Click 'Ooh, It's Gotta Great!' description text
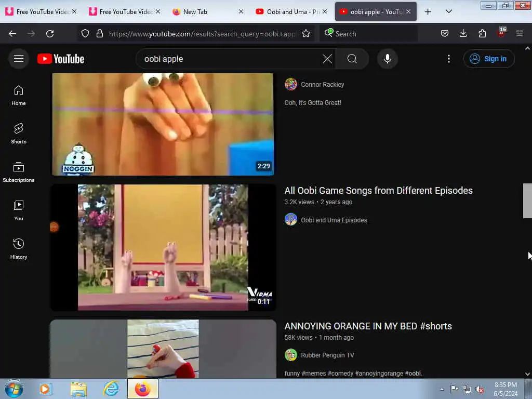This screenshot has height=399, width=532. coord(312,103)
